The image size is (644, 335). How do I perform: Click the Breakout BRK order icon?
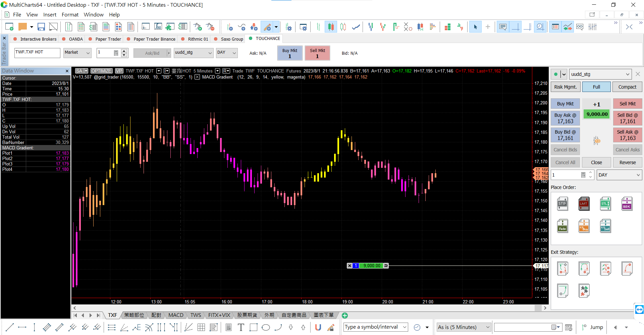[x=627, y=204]
